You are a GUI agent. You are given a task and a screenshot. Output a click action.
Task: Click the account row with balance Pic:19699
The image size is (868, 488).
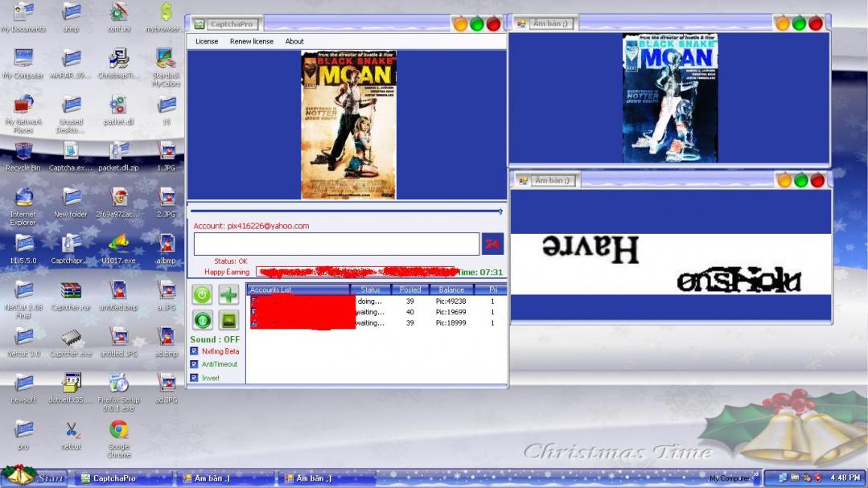click(x=376, y=312)
